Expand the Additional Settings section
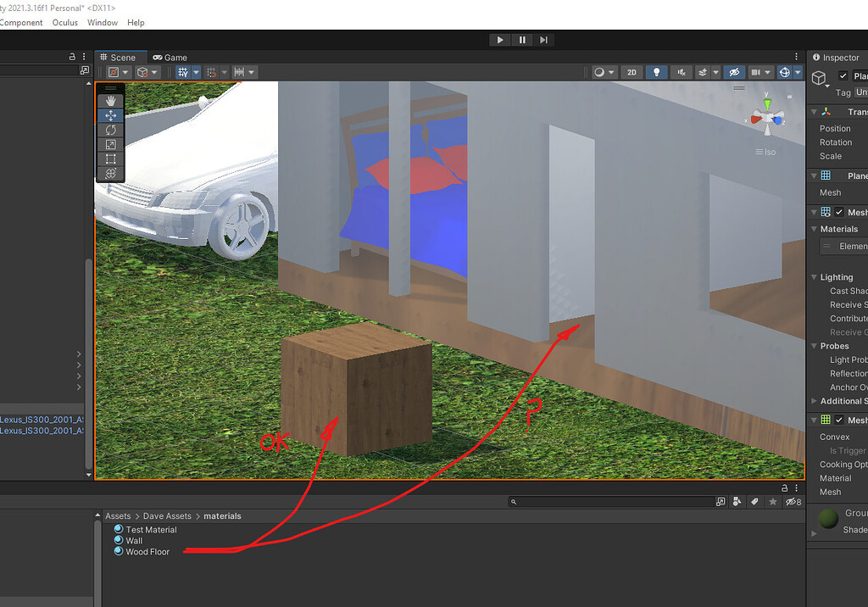Image resolution: width=868 pixels, height=607 pixels. pos(814,400)
